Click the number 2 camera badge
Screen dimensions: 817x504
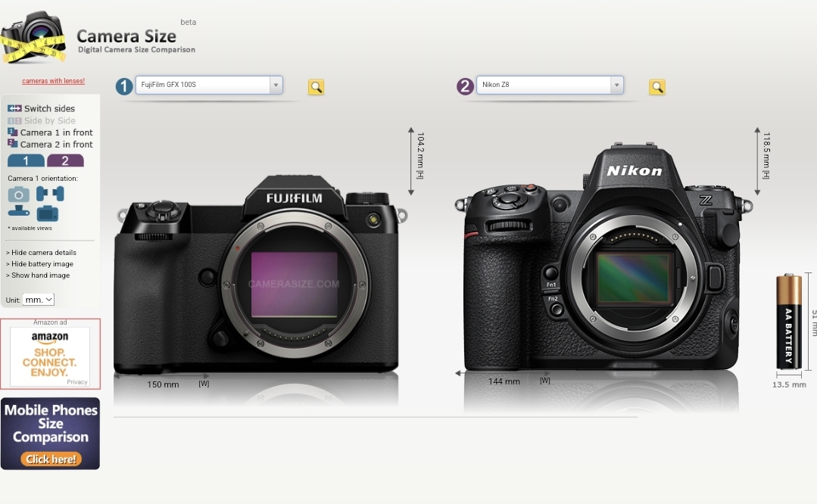[x=465, y=86]
